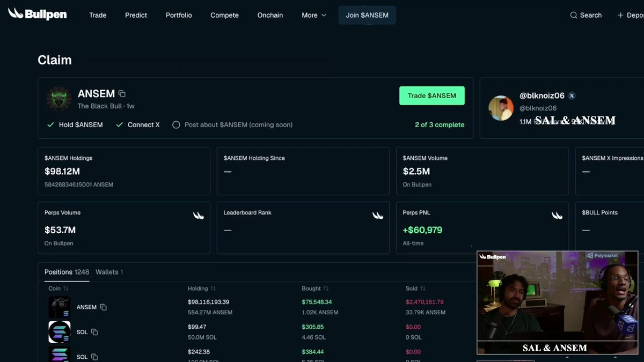Select the Post about $ANSEM circle
This screenshot has height=362, width=644.
(x=176, y=125)
